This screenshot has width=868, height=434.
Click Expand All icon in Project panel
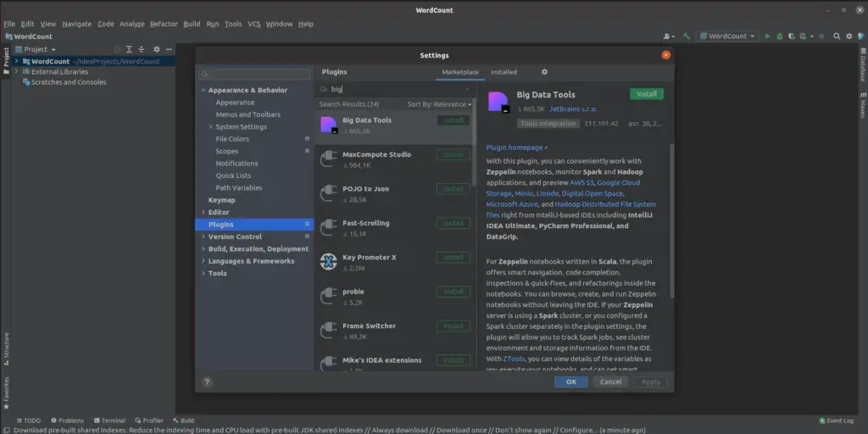tap(129, 49)
